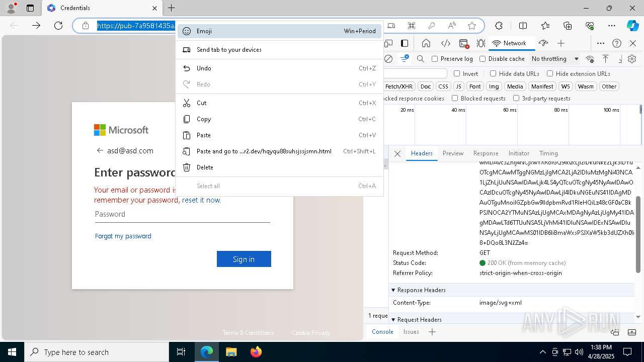Open the No throttling dropdown
The height and width of the screenshot is (362, 644).
(x=555, y=59)
